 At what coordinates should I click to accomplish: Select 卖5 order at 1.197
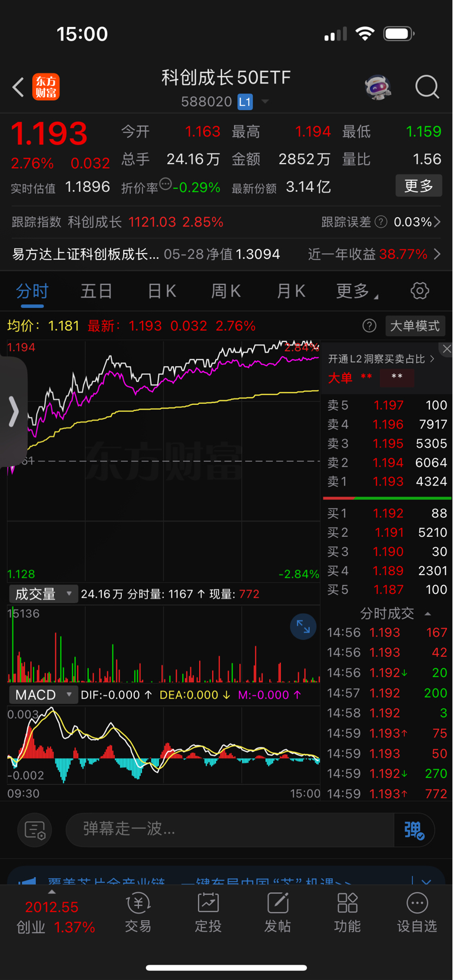pyautogui.click(x=387, y=405)
